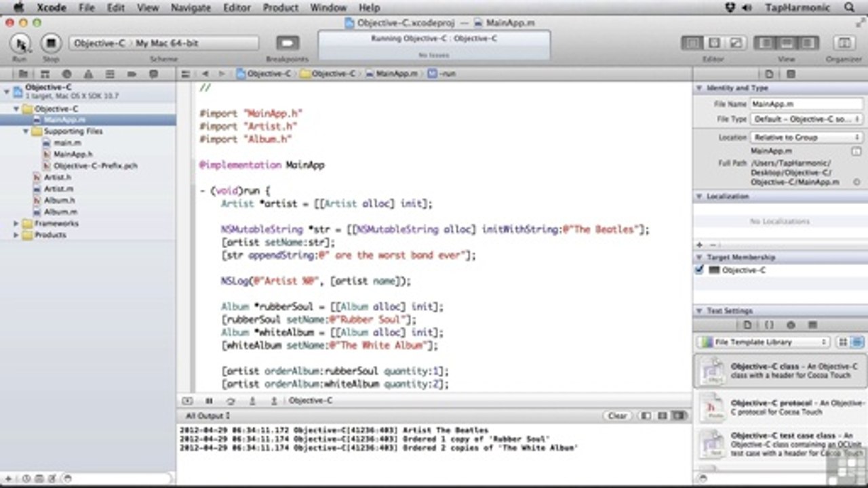Expand the Frameworks group

(x=16, y=223)
